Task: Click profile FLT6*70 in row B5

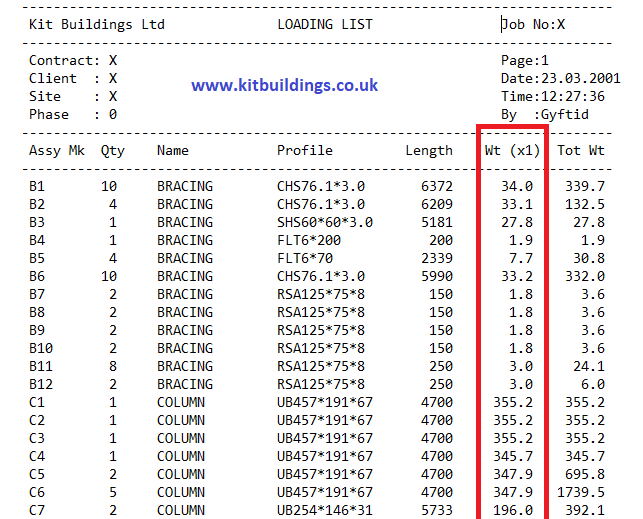Action: [x=305, y=258]
